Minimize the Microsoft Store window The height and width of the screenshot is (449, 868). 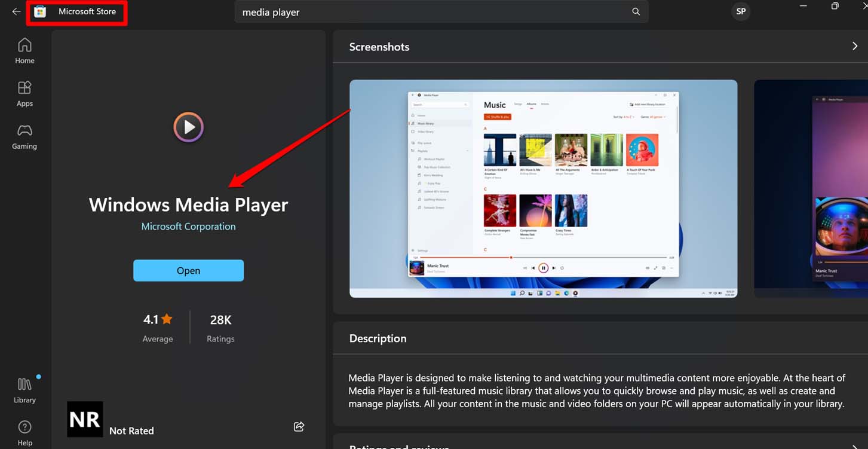coord(804,5)
